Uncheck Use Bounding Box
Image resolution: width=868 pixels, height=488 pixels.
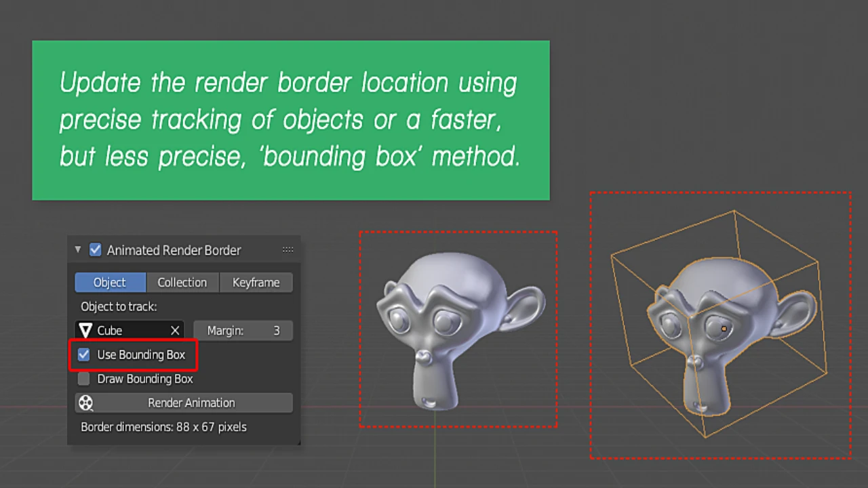84,354
